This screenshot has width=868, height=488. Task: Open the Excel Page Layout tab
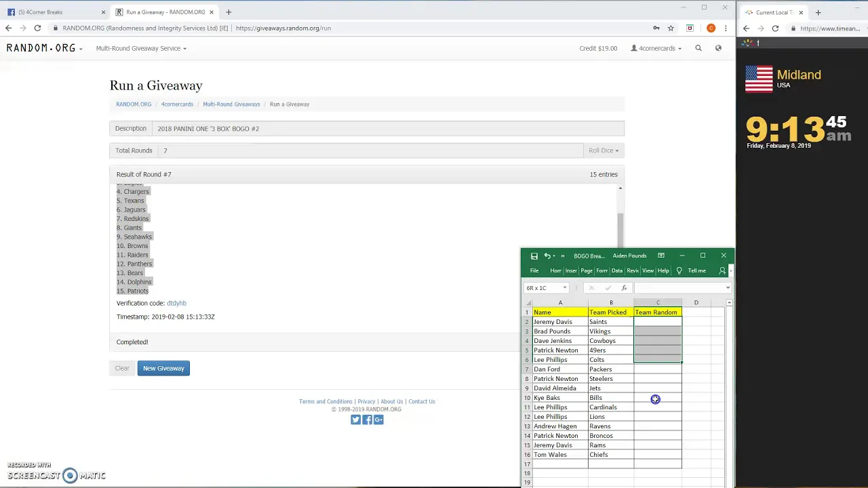(587, 270)
